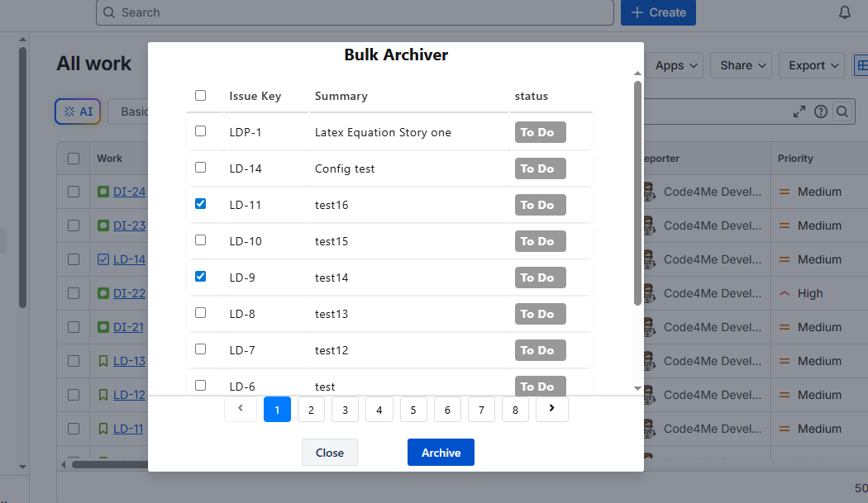The width and height of the screenshot is (868, 503).
Task: Click the task icon beside LD-14
Action: pos(103,259)
